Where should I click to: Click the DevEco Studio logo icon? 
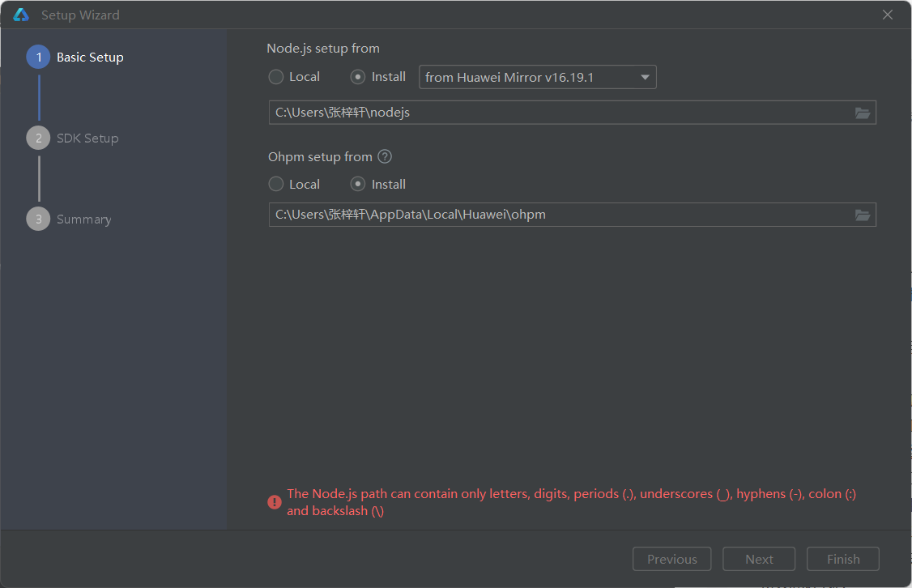pos(21,15)
